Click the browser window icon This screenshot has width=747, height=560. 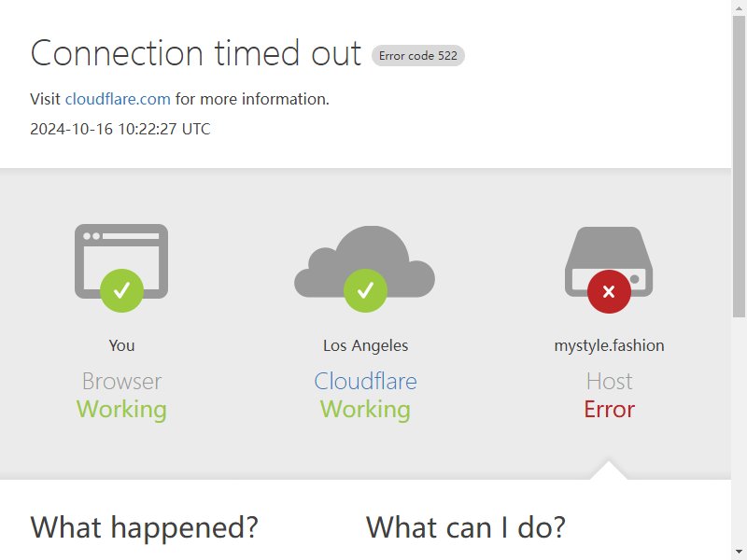pyautogui.click(x=121, y=261)
